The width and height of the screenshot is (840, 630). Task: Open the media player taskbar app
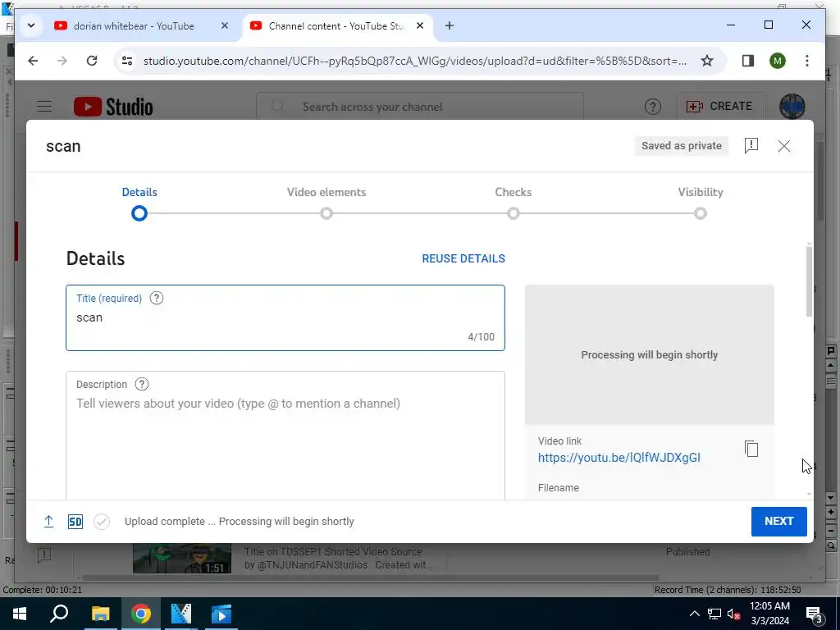point(221,614)
